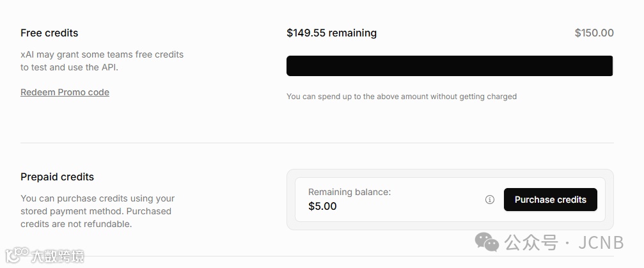Click the 公众号 · JCNB watermark text

click(x=564, y=242)
